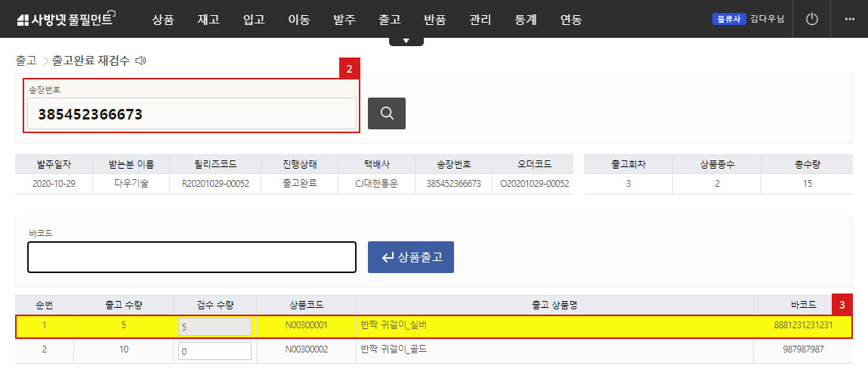The width and height of the screenshot is (868, 385).
Task: Click the CJ대한통운 courier cell
Action: [376, 183]
